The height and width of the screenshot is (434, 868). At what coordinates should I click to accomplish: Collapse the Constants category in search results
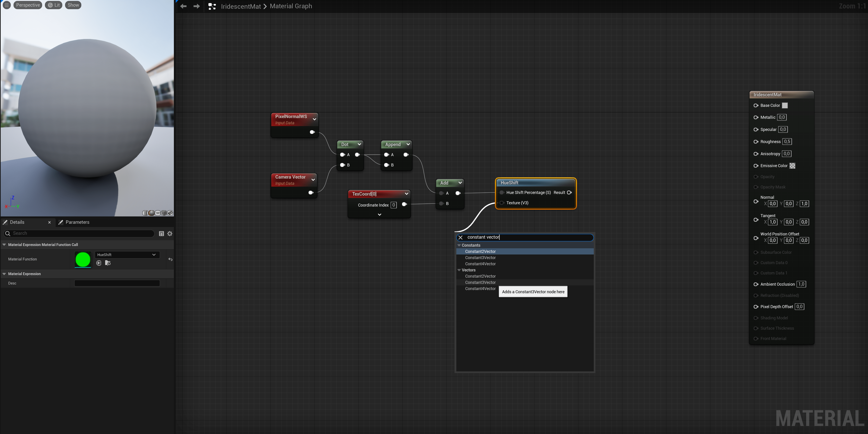[x=459, y=245]
